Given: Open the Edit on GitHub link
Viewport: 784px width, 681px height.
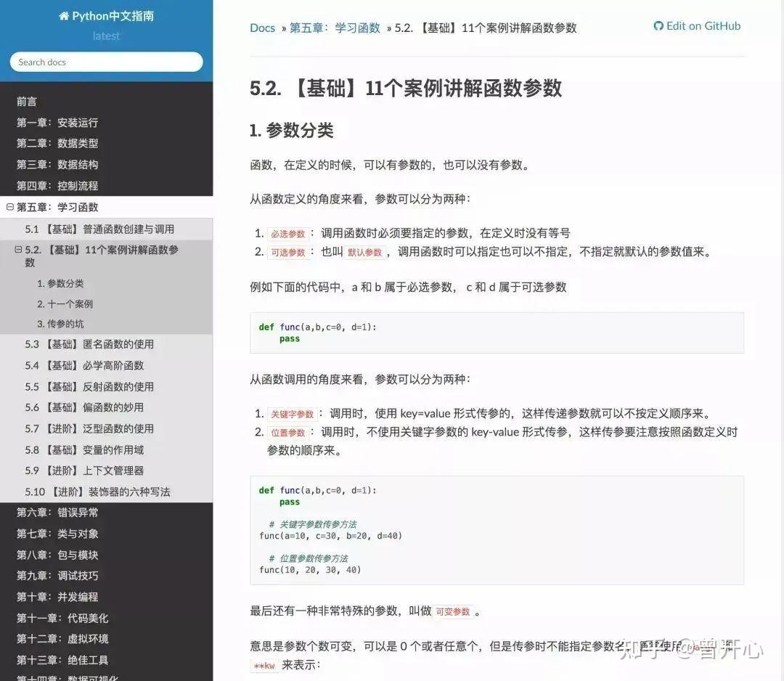Looking at the screenshot, I should 703,25.
